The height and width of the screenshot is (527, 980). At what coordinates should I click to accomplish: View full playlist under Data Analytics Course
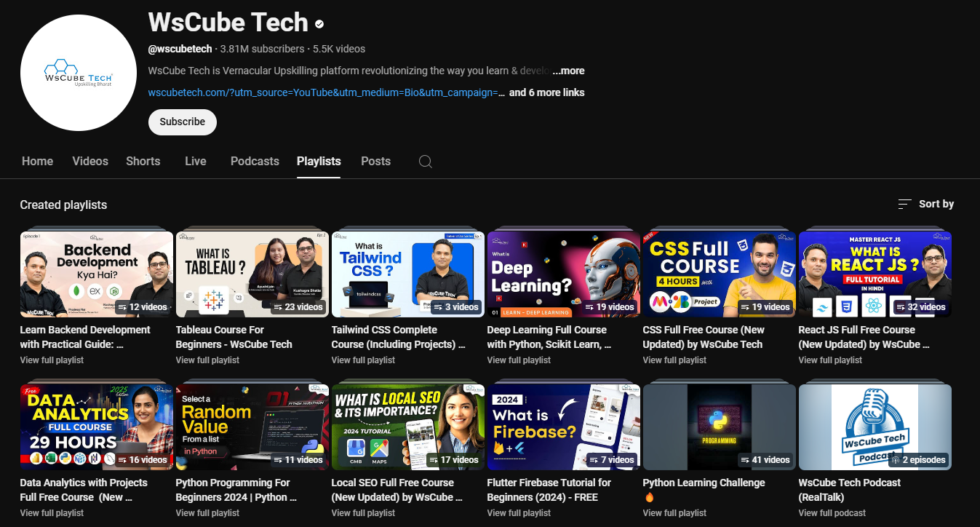pos(52,513)
